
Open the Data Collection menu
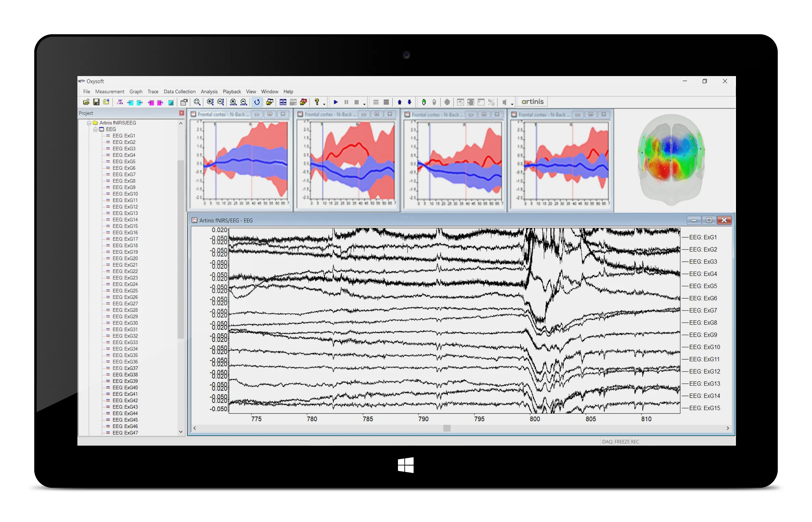point(179,91)
